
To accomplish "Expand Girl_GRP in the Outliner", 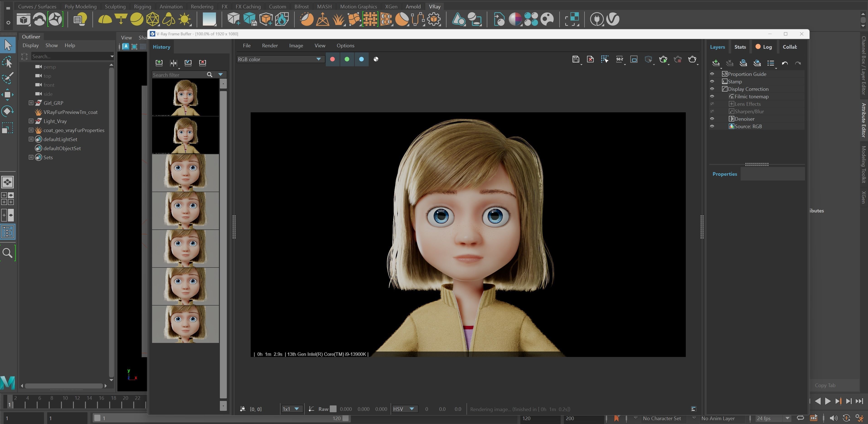I will (x=31, y=103).
